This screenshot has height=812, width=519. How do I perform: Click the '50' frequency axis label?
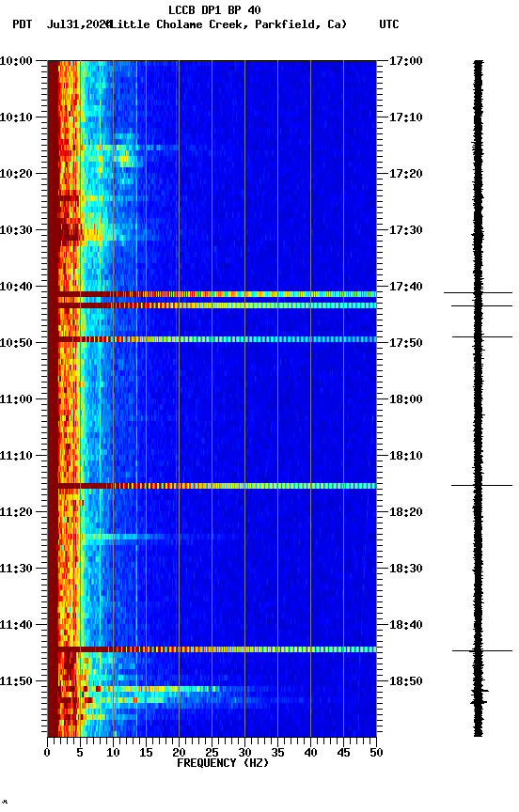click(x=376, y=753)
